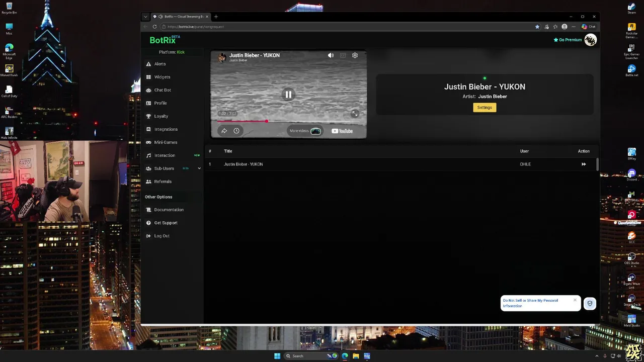Image resolution: width=644 pixels, height=362 pixels.
Task: Enter fullscreen in the video player
Action: point(355,114)
